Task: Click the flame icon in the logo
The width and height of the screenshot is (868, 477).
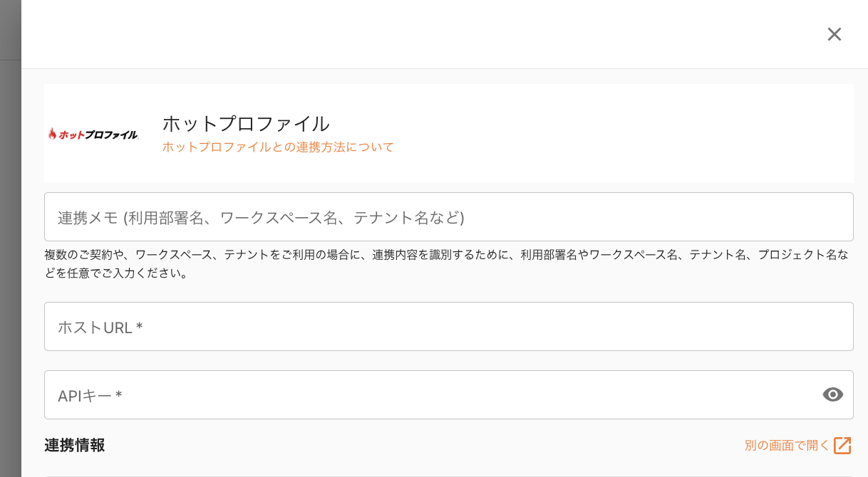Action: tap(52, 134)
